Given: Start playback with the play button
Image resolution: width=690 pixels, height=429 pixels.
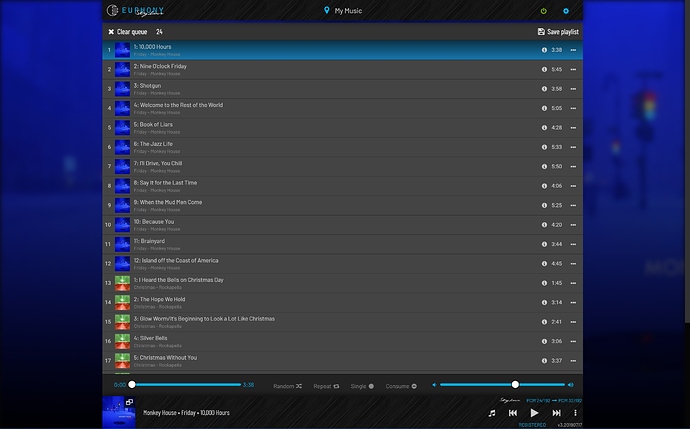Looking at the screenshot, I should pos(534,413).
